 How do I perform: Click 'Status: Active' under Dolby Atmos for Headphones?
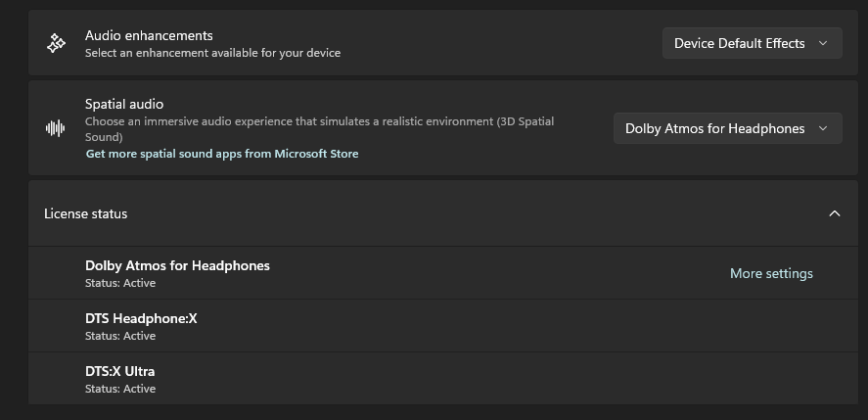120,283
